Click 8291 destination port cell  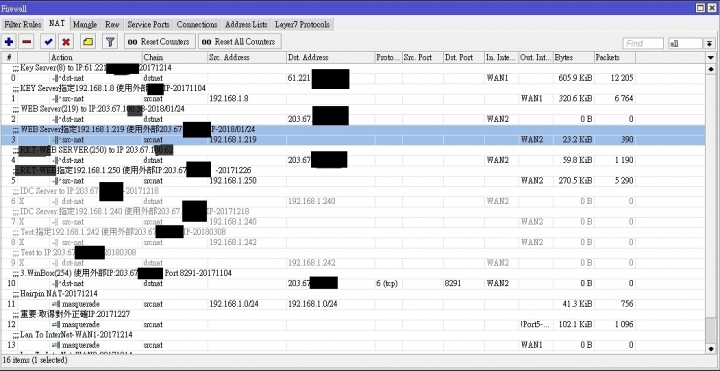point(464,284)
